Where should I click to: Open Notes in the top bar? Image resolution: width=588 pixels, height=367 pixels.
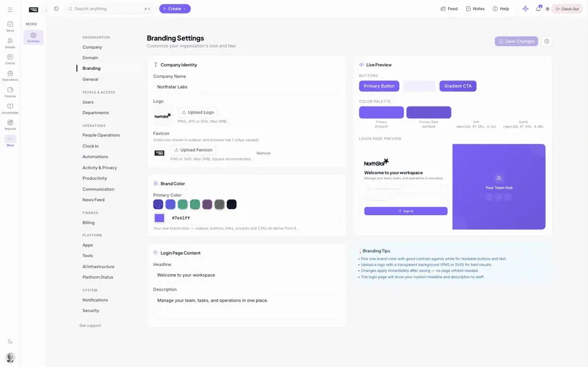click(x=475, y=9)
